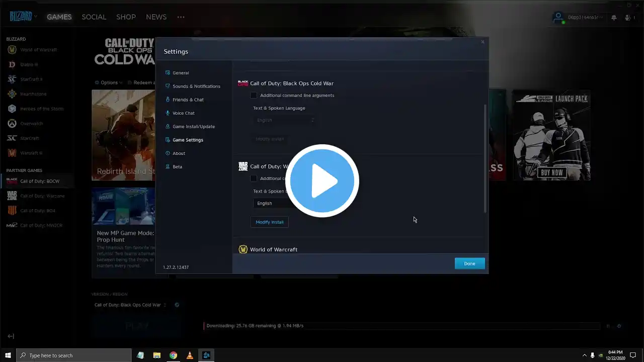Click Modify Install for Warzone
644x362 pixels.
(270, 222)
